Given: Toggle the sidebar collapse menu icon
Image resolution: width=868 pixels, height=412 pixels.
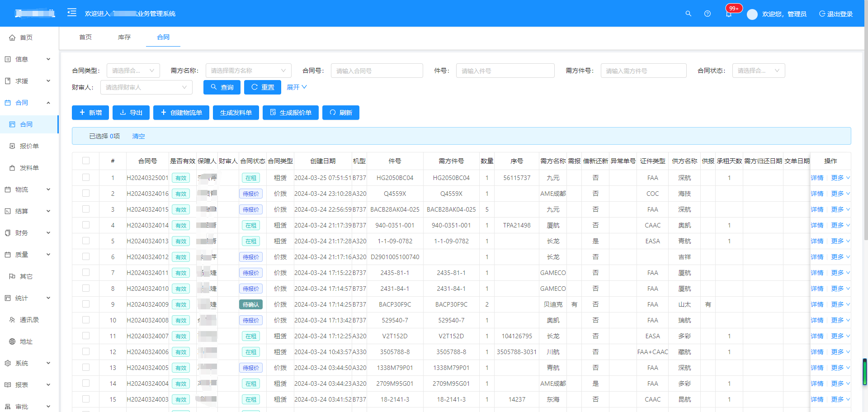Looking at the screenshot, I should 71,13.
